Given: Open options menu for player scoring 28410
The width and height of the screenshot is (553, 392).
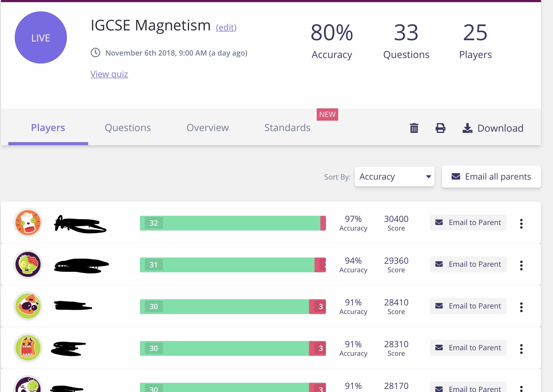Looking at the screenshot, I should 521,307.
